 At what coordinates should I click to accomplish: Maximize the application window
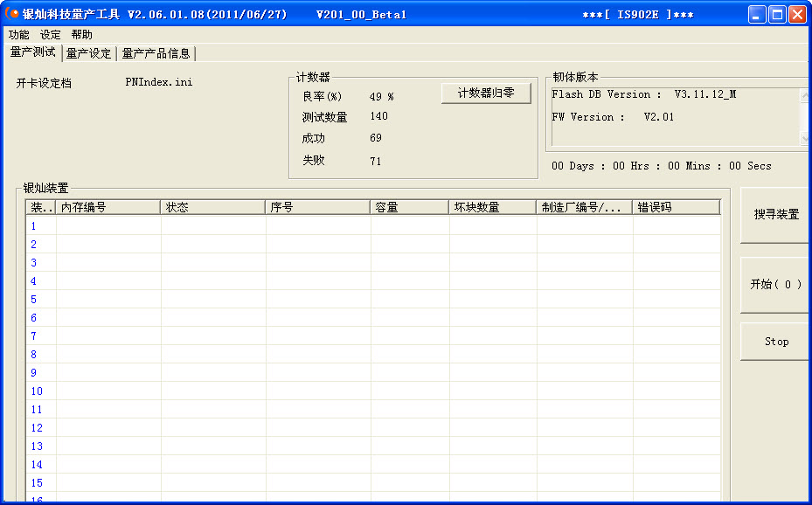pyautogui.click(x=777, y=14)
